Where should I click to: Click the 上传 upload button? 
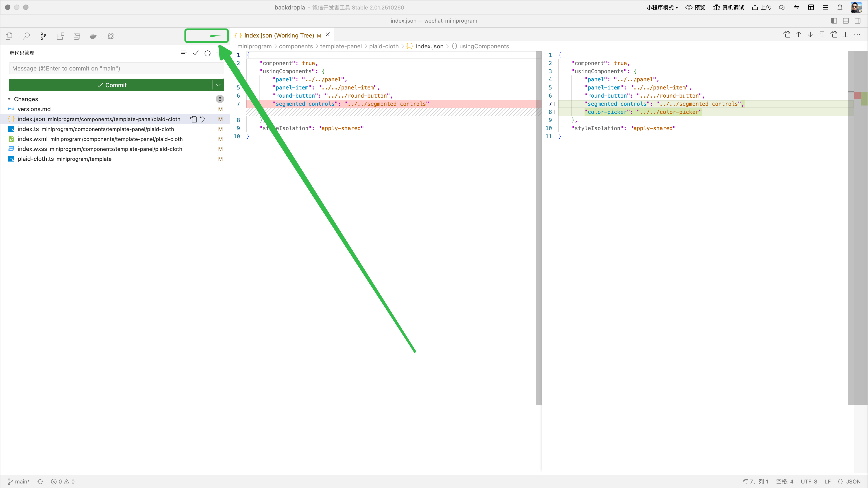pos(762,7)
